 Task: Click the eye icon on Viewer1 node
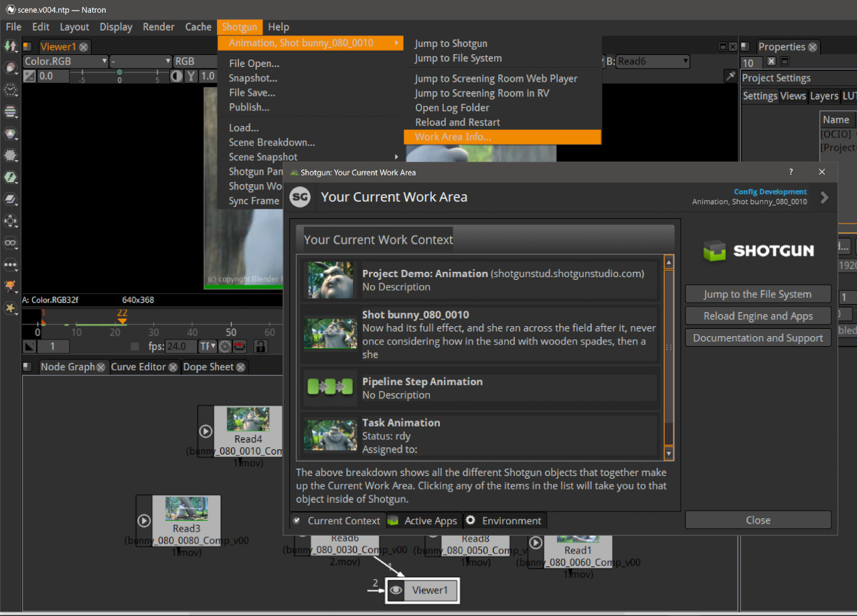point(396,590)
